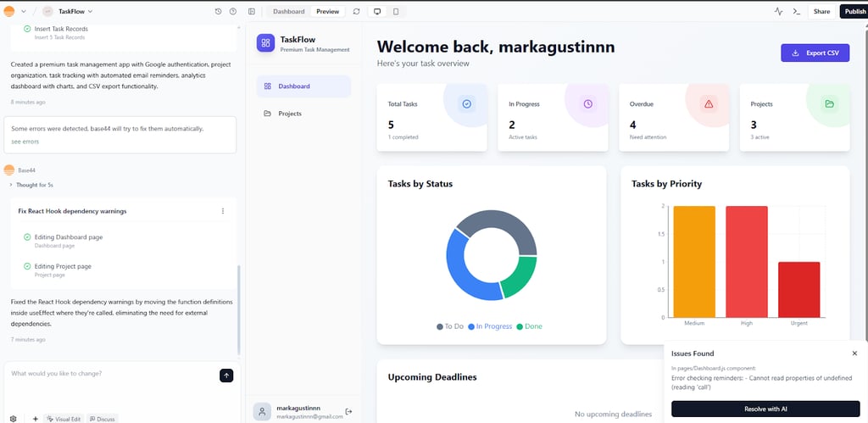
Task: Switch on Discuss mode
Action: coord(103,419)
